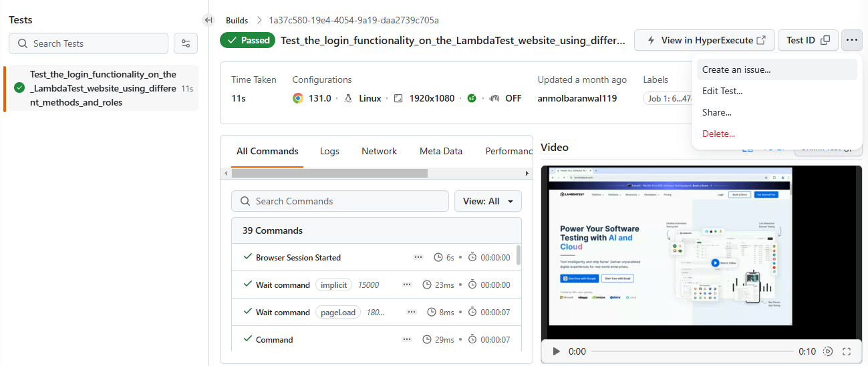Click username anmolbaranwal119
The width and height of the screenshot is (868, 366).
(x=577, y=98)
